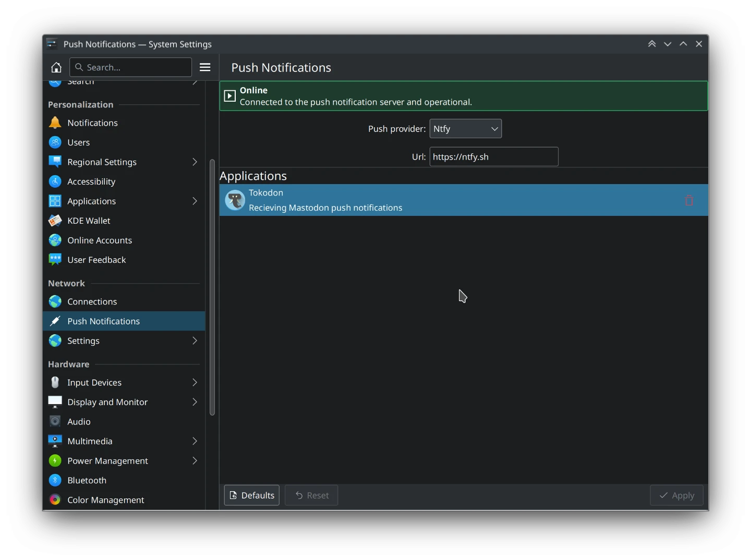Click the KDE Wallet icon
The height and width of the screenshot is (560, 750).
click(55, 221)
